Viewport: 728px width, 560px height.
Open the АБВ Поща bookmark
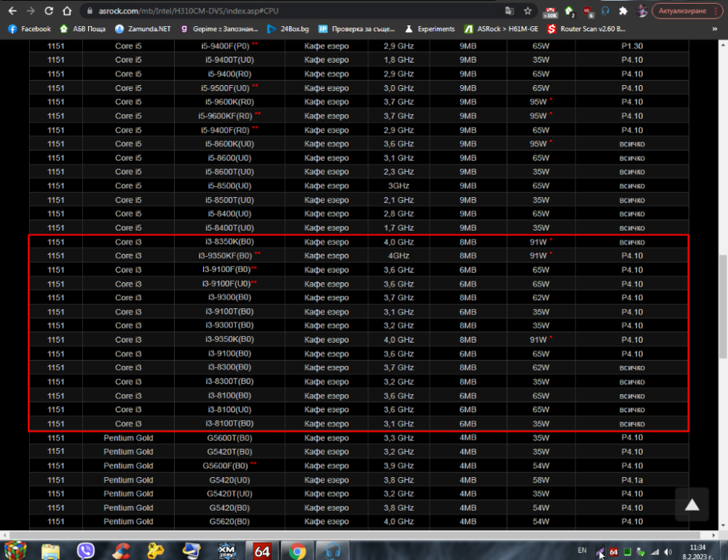tap(83, 29)
